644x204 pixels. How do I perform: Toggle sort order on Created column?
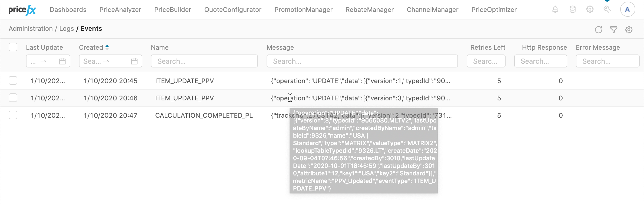[x=107, y=47]
